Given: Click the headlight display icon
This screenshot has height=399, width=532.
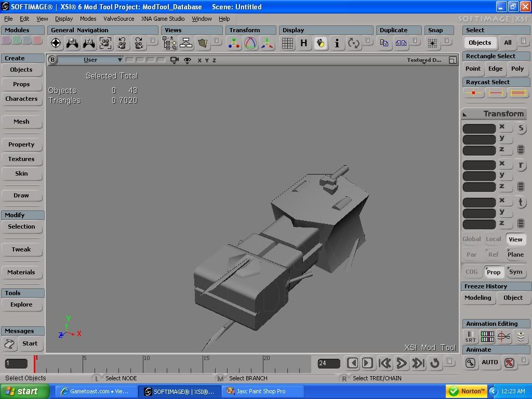Looking at the screenshot, I should pyautogui.click(x=320, y=43).
